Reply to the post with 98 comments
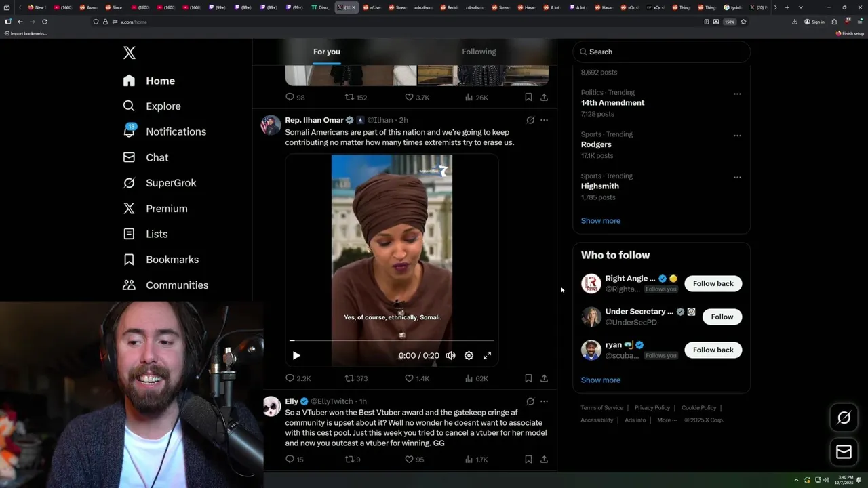This screenshot has width=868, height=488. pos(295,97)
